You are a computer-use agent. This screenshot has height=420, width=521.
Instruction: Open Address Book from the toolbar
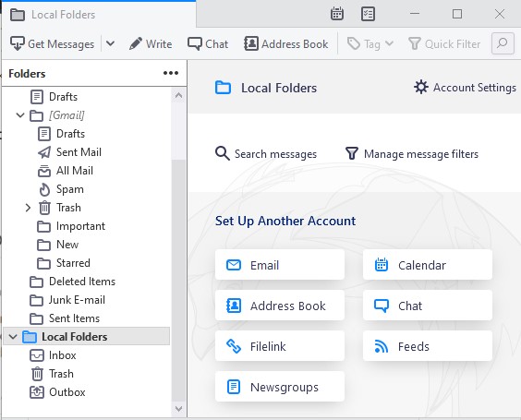coord(286,43)
